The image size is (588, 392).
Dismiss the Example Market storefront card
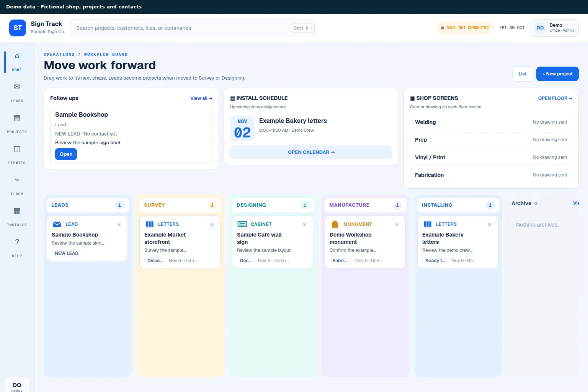point(212,225)
